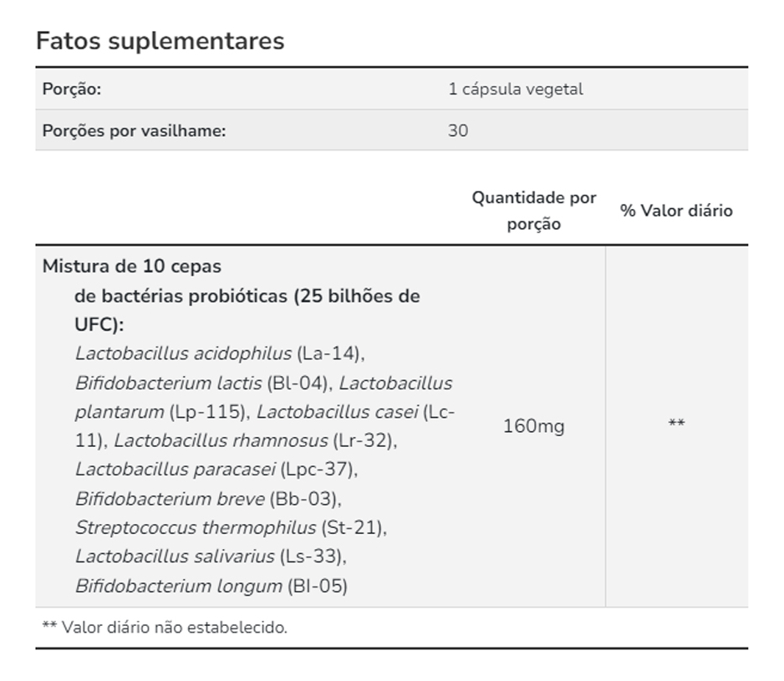The image size is (784, 681).
Task: Click the "1 cápsula vegetal" value
Action: 515,89
